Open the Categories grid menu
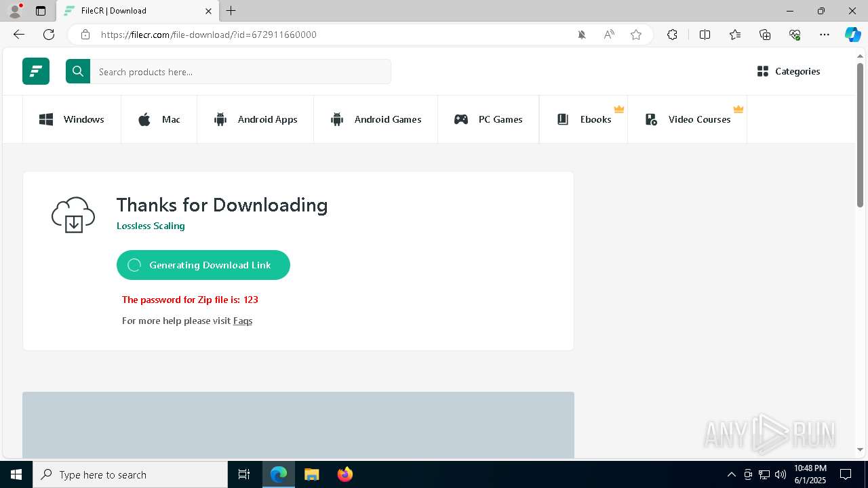868x488 pixels. pyautogui.click(x=789, y=71)
